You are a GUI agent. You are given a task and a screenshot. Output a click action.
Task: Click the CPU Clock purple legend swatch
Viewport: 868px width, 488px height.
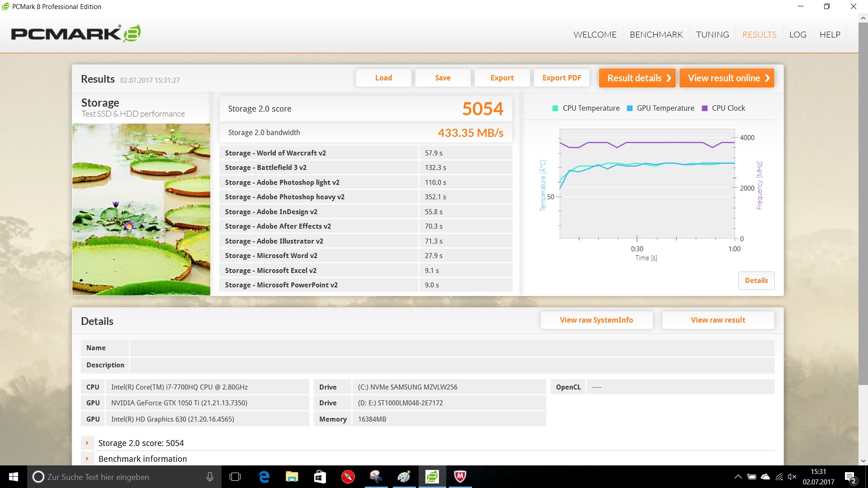click(x=704, y=108)
